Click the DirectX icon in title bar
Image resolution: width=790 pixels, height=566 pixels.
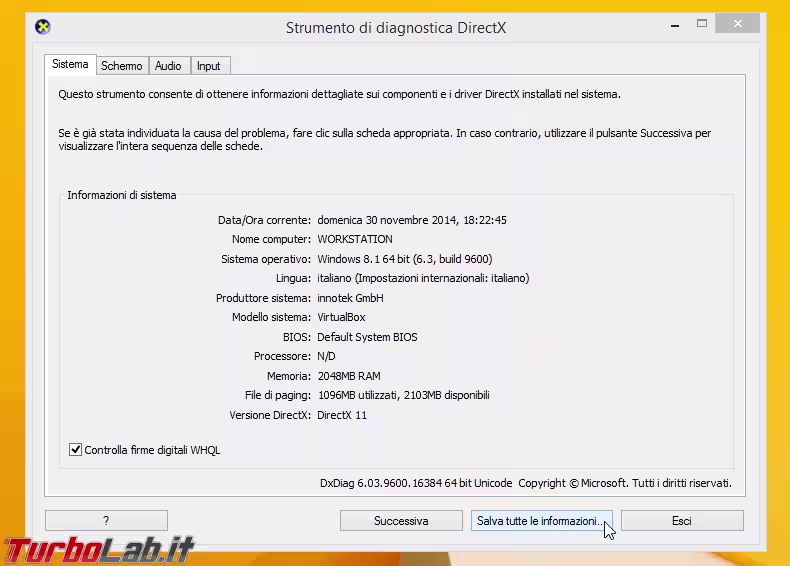click(43, 27)
